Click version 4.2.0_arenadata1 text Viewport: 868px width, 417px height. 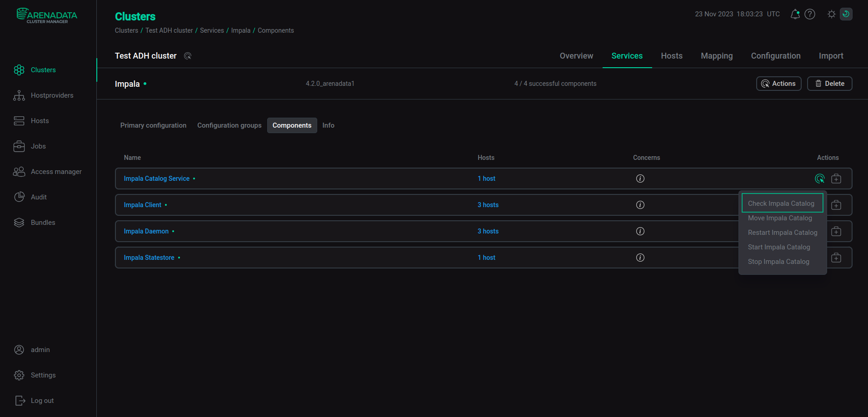point(330,84)
